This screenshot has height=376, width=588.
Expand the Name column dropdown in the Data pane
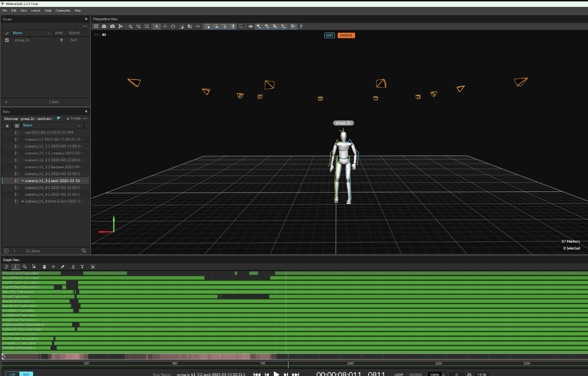[79, 125]
